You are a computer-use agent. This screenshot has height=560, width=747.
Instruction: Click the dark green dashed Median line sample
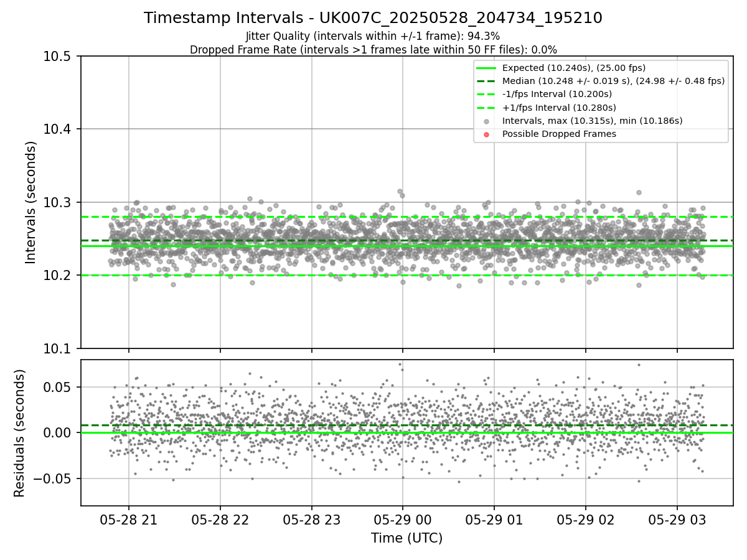[x=487, y=81]
